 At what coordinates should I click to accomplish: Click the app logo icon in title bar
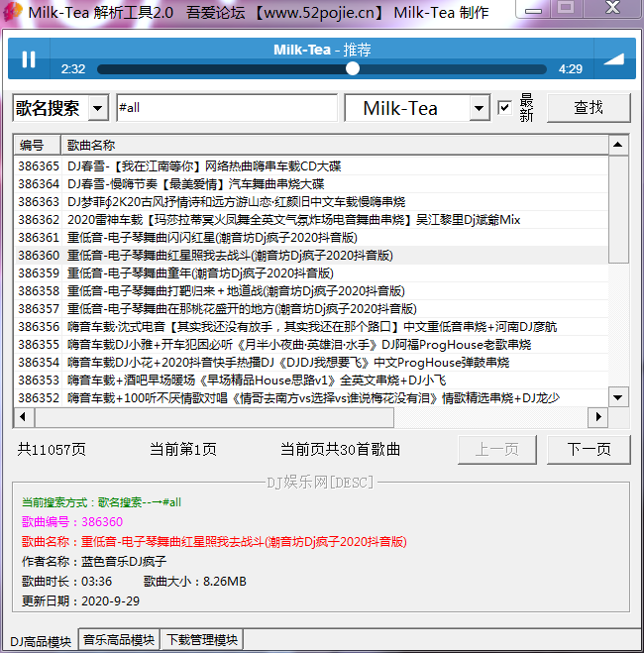(x=12, y=12)
